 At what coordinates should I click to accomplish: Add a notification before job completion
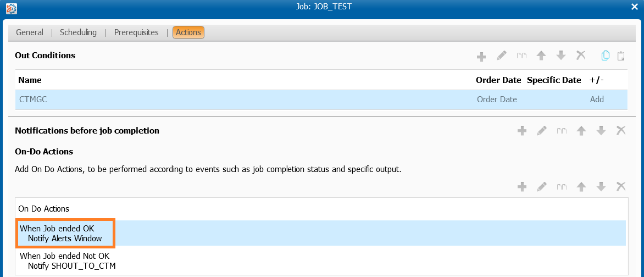(521, 131)
